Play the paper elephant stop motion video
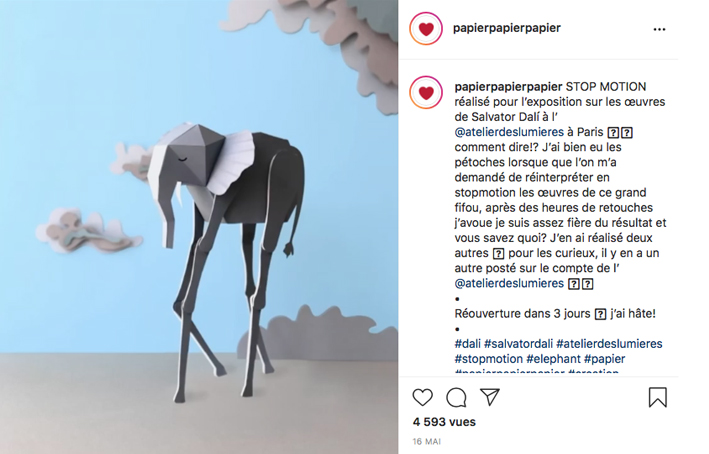This screenshot has width=709, height=454. (x=199, y=227)
